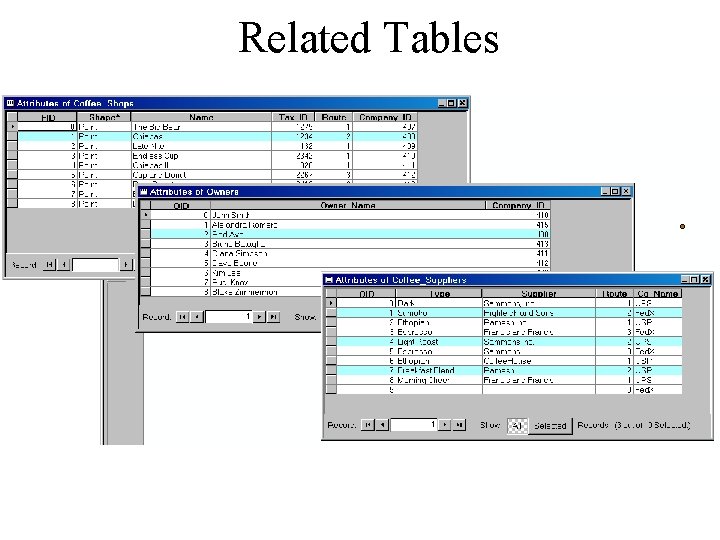
Task: Click the row selector beside Light Roast
Action: tap(331, 342)
